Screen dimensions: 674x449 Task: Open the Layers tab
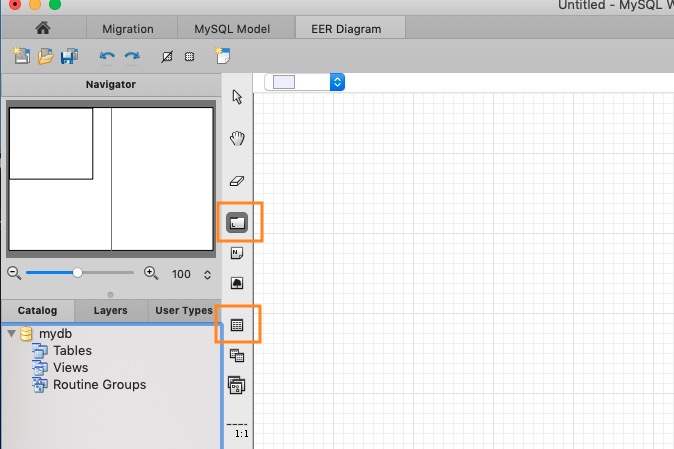110,310
